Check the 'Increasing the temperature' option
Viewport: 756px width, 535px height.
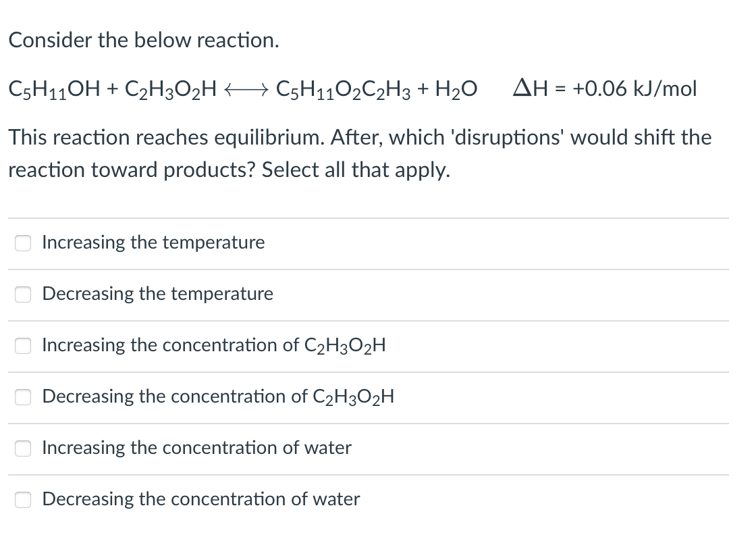pyautogui.click(x=23, y=243)
